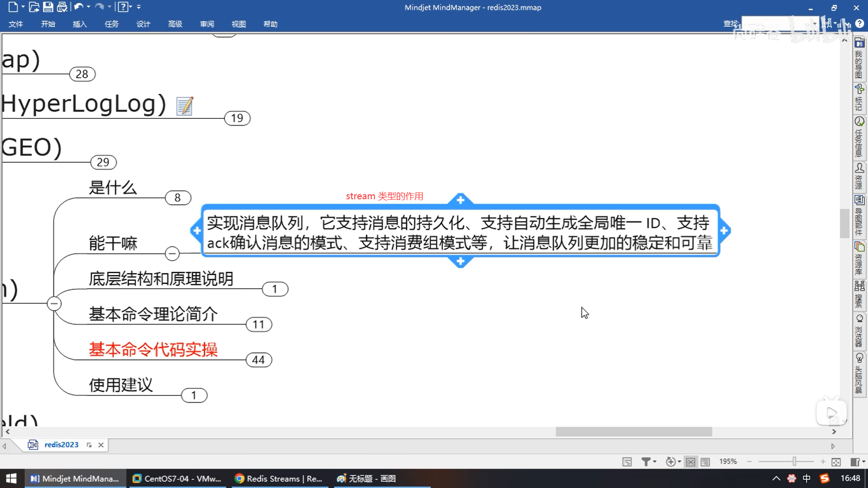Click the zoom slider handle

click(794, 461)
